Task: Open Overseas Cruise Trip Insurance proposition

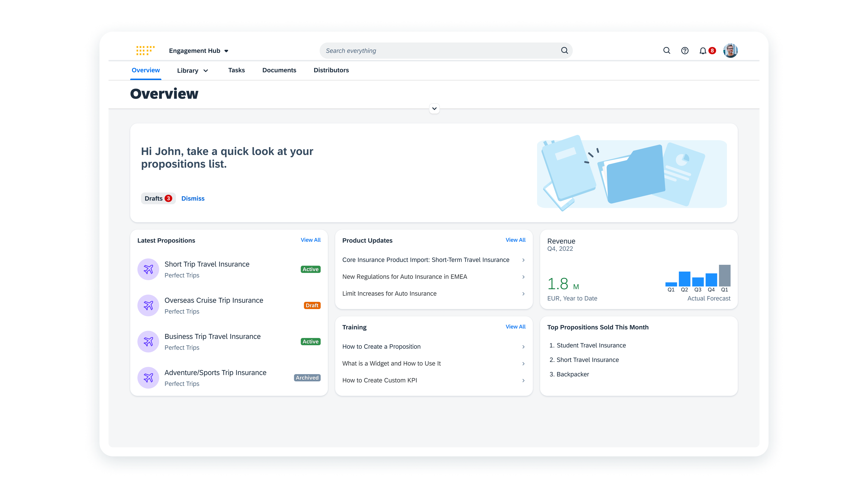Action: click(x=229, y=305)
